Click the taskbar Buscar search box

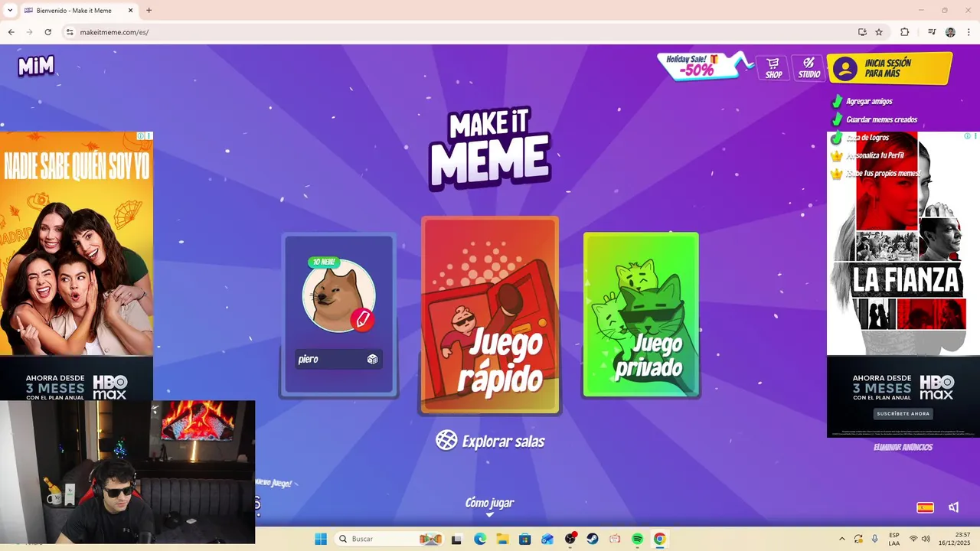coord(390,539)
